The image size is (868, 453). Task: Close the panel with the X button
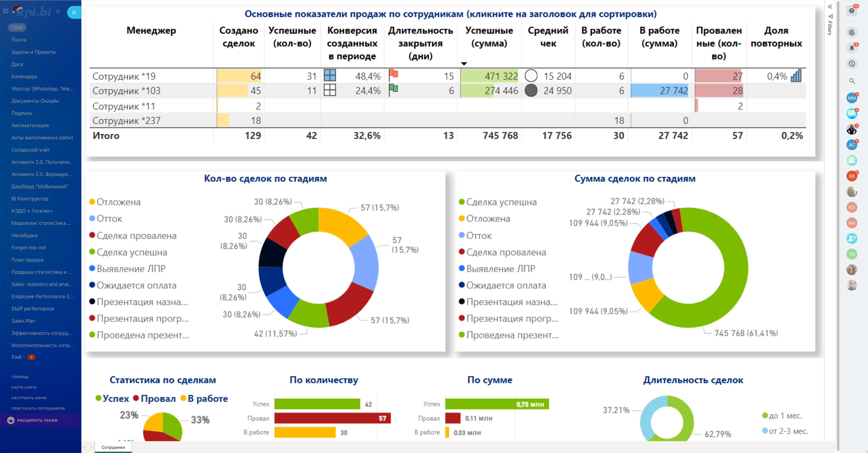point(74,13)
